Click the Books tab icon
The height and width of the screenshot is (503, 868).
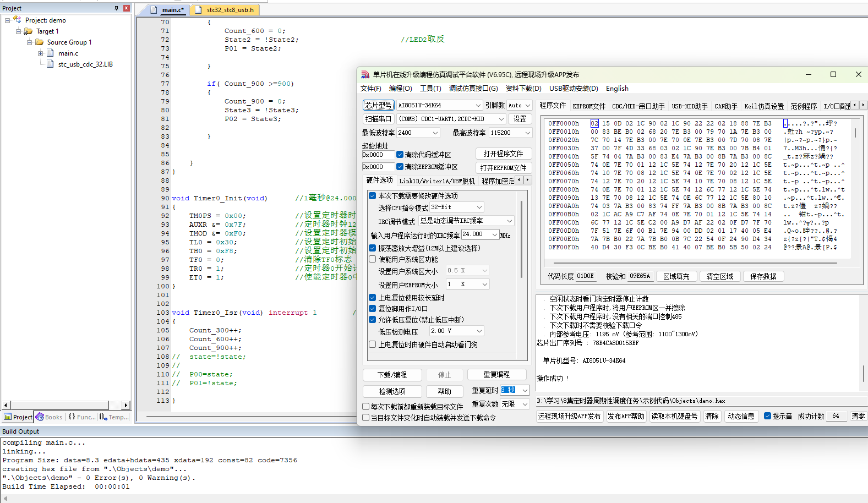tap(40, 417)
